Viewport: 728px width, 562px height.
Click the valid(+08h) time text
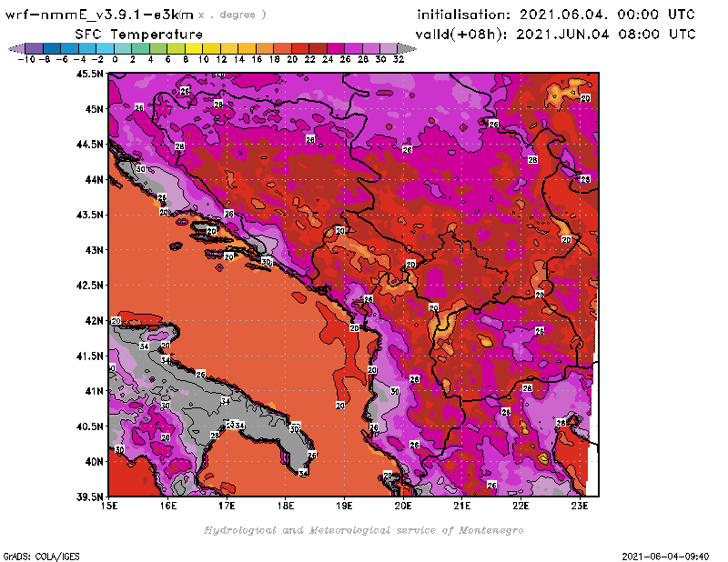point(556,34)
